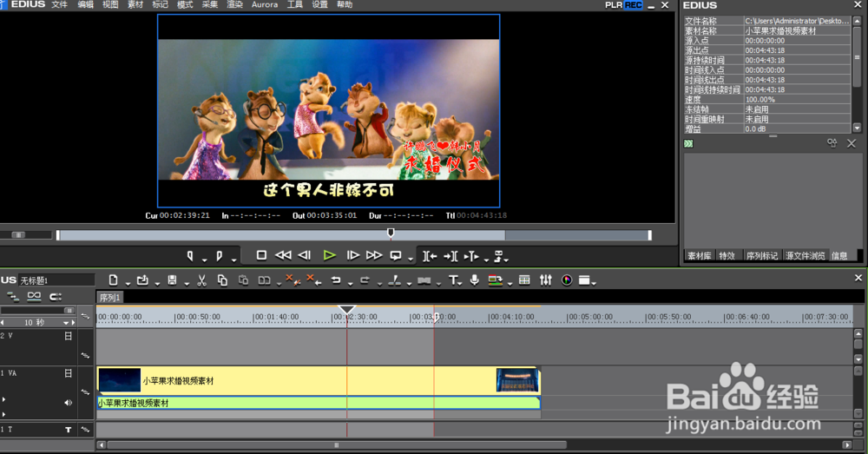
Task: Toggle video mute on track 2 V
Action: click(x=68, y=336)
